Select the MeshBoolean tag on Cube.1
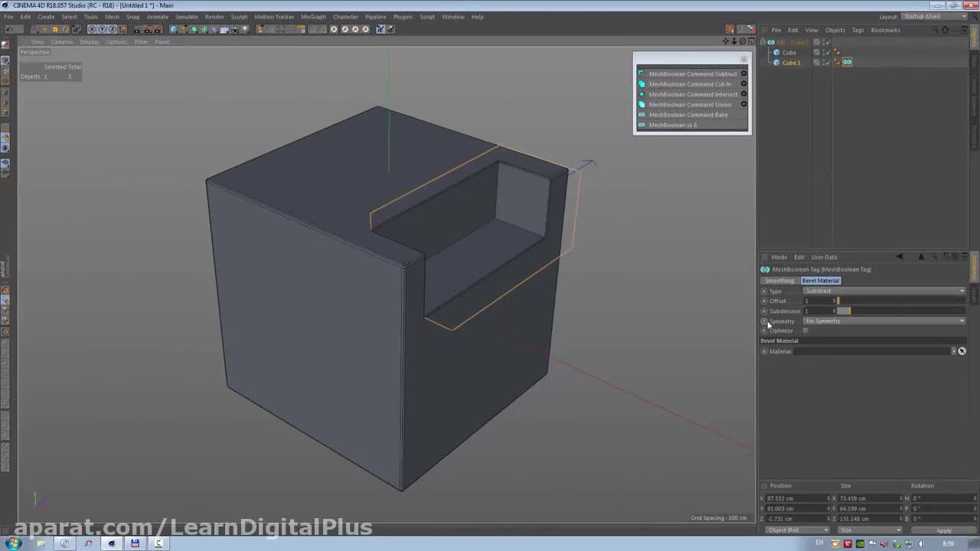Image resolution: width=980 pixels, height=551 pixels. click(x=848, y=63)
